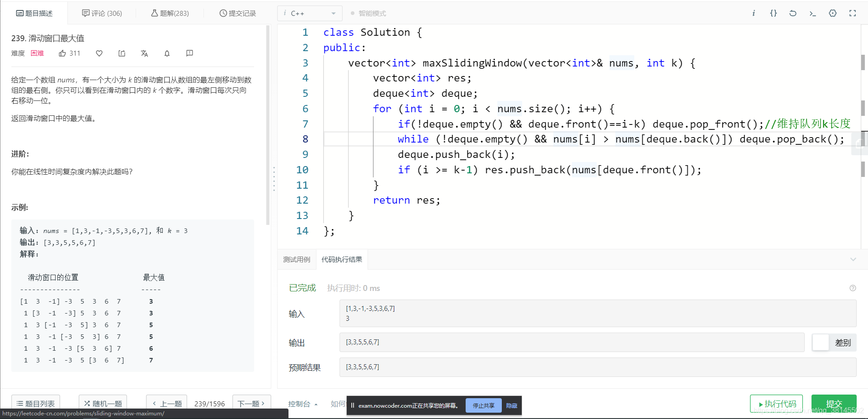Switch to 评论 (306) tab
Viewport: 868px width, 419px height.
click(x=102, y=13)
